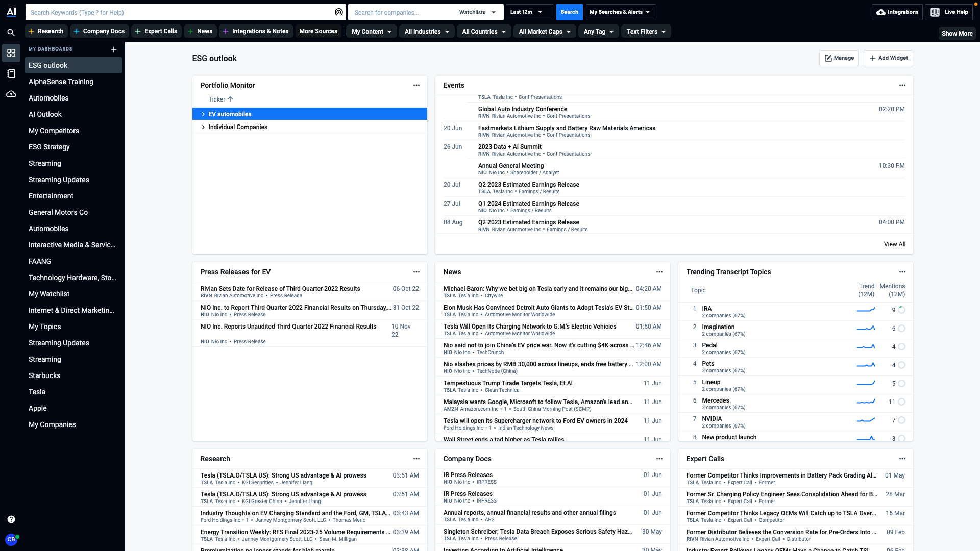The height and width of the screenshot is (551, 980).
Task: Click the IRA trend sparkline
Action: tap(866, 310)
